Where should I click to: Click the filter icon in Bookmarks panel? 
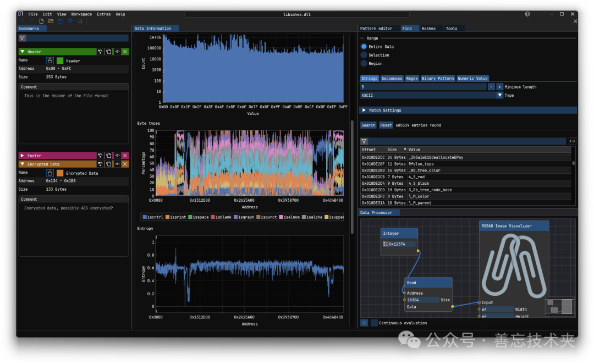click(22, 38)
